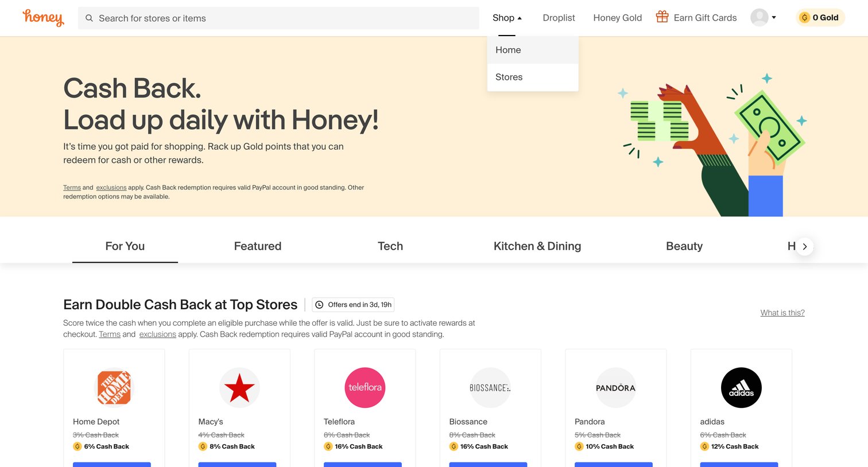Click coin icon beside Biossance 16% Cash Back
The image size is (868, 467).
pos(454,446)
